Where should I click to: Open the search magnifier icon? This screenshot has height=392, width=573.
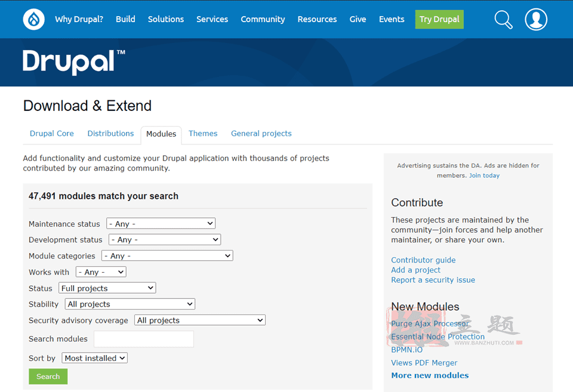[x=503, y=19]
